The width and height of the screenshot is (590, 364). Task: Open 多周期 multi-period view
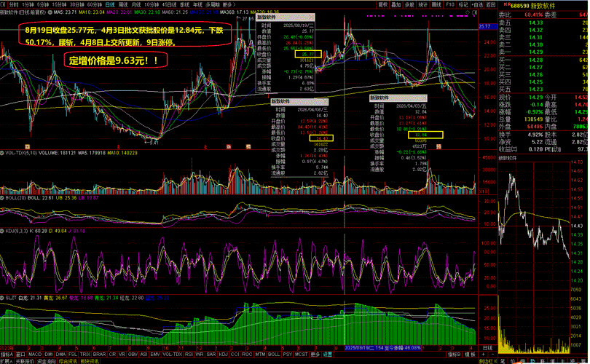pos(213,5)
